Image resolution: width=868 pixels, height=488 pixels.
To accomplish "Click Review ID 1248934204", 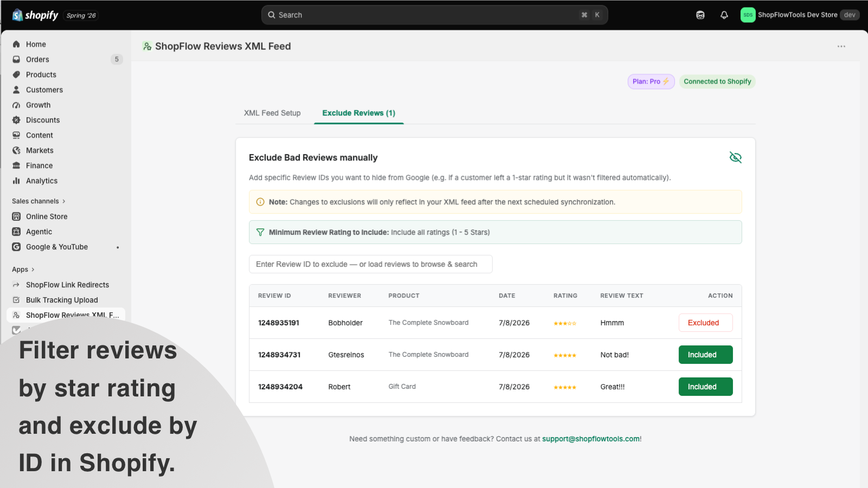I will pos(280,387).
